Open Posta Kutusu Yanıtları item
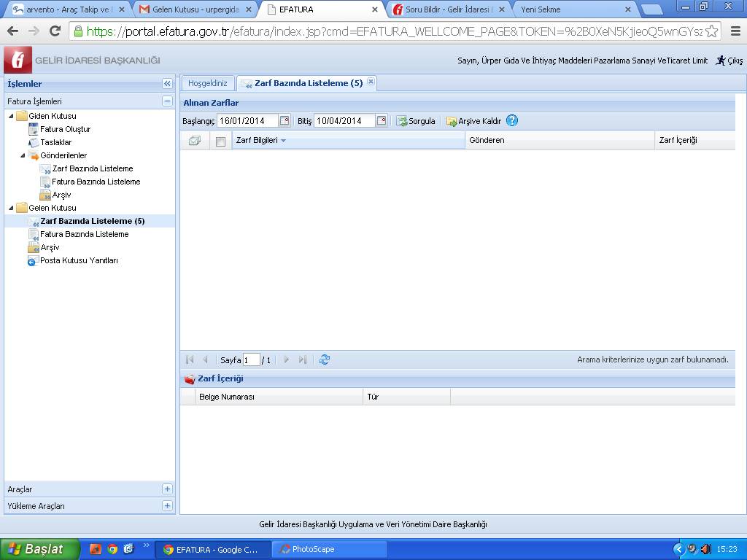 [x=79, y=260]
